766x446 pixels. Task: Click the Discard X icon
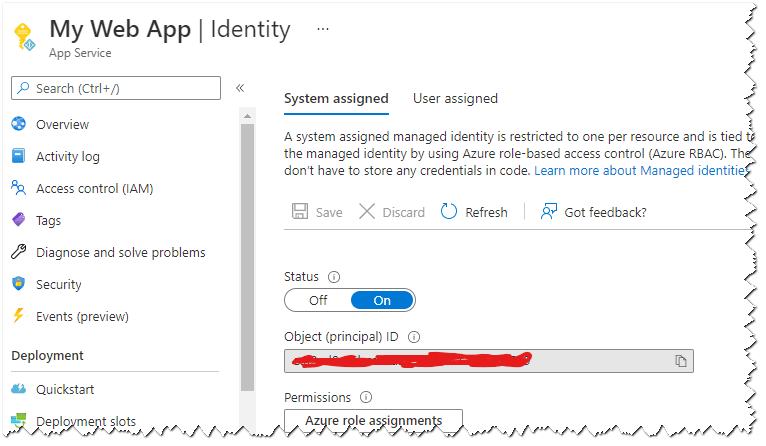click(367, 212)
